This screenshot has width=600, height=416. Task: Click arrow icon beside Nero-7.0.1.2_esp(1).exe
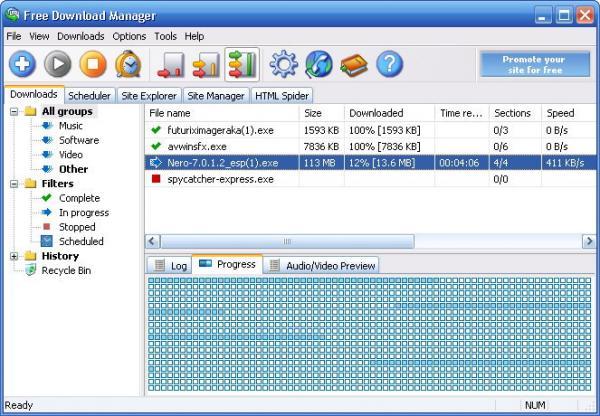(x=156, y=163)
